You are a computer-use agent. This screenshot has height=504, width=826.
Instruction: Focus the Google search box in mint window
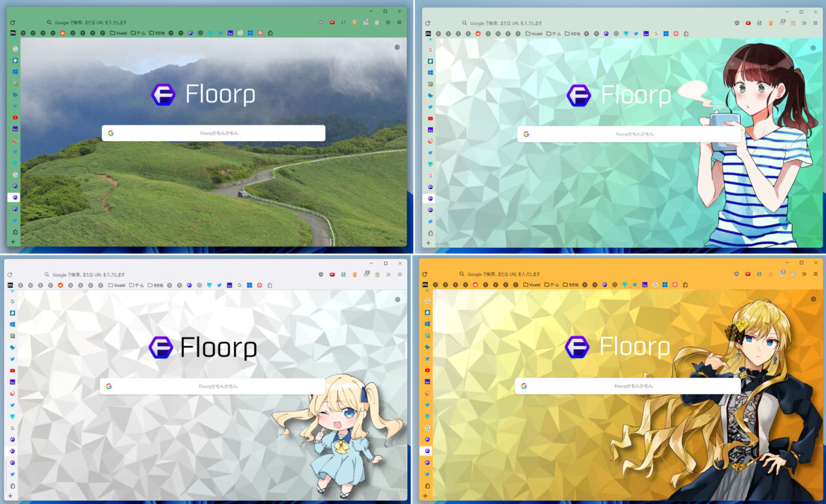(x=629, y=134)
